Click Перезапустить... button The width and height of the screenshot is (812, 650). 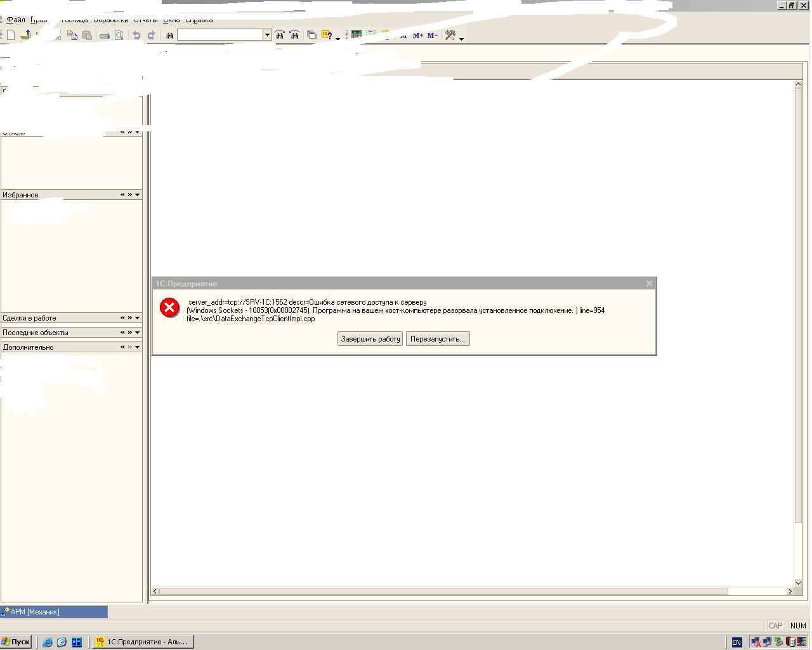pos(438,339)
